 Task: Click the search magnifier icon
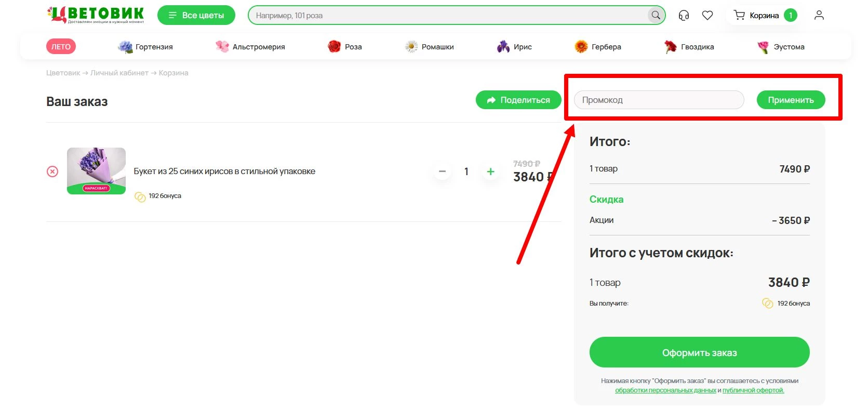pyautogui.click(x=656, y=16)
